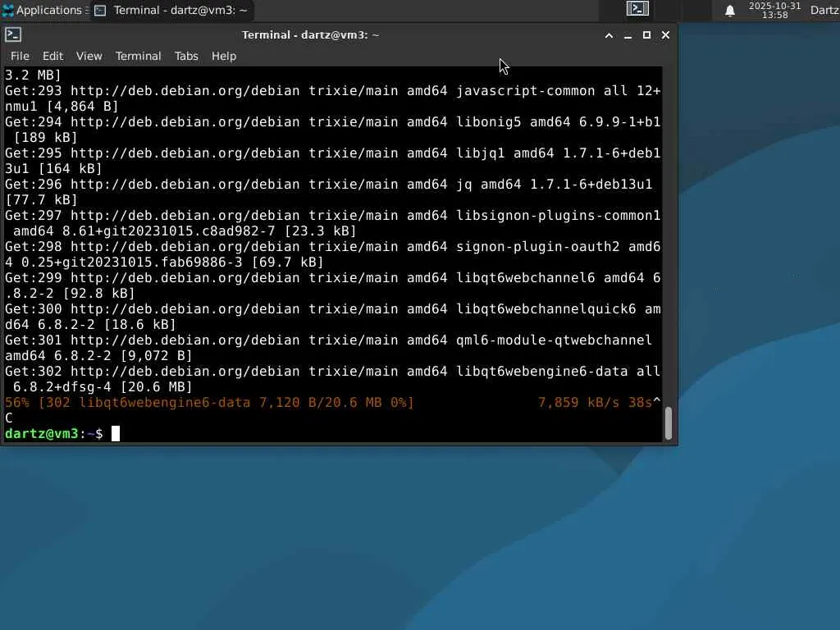Viewport: 840px width, 630px height.
Task: Click the date and time clock
Action: coord(774,10)
